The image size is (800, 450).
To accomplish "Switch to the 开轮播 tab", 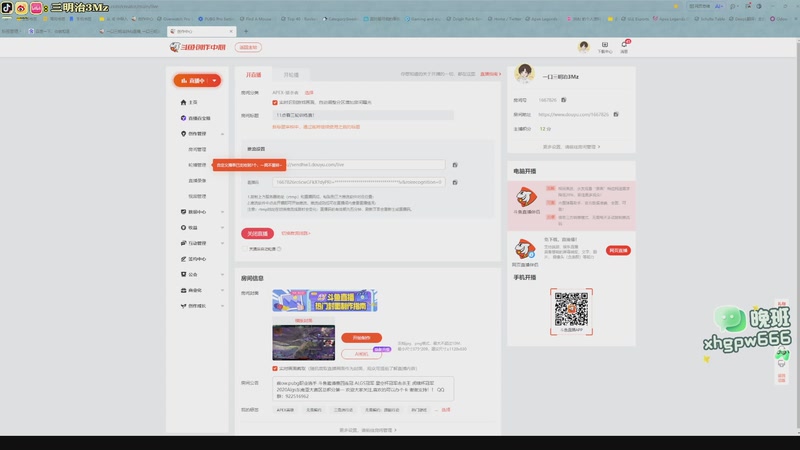I will pos(291,74).
